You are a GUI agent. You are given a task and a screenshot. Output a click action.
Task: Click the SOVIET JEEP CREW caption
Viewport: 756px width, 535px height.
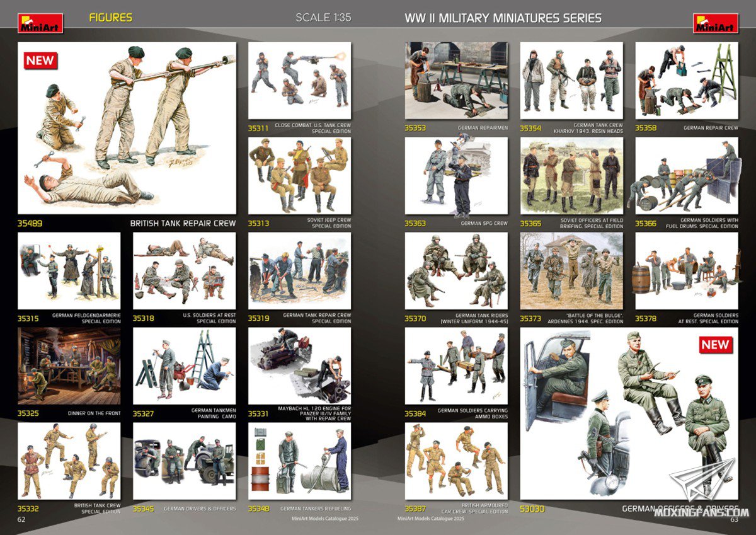[x=330, y=220]
